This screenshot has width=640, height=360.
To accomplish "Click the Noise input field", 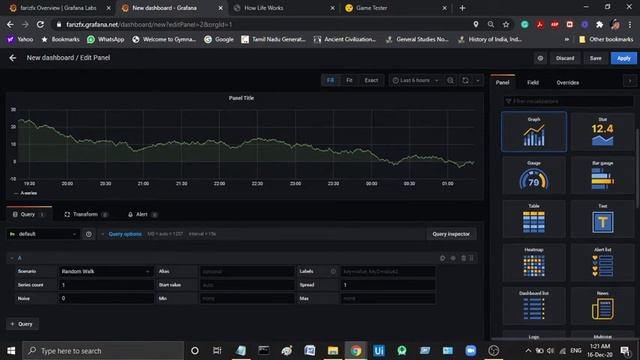I will [106, 298].
